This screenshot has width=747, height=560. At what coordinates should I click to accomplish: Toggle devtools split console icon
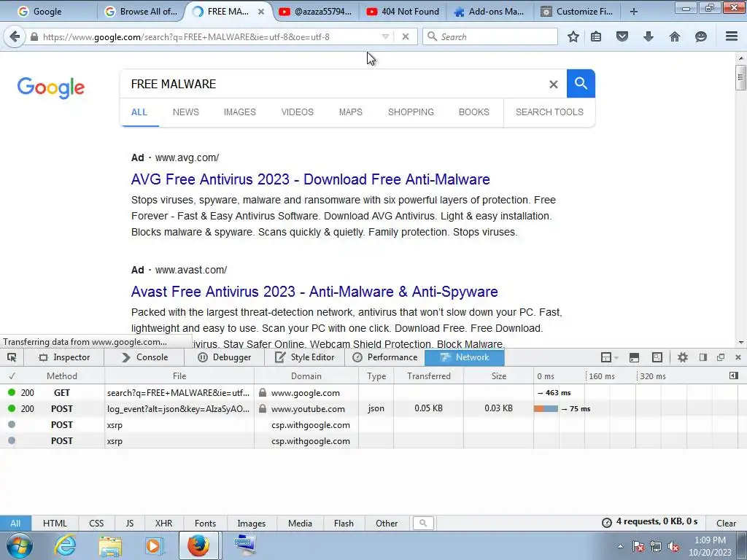[x=634, y=357]
